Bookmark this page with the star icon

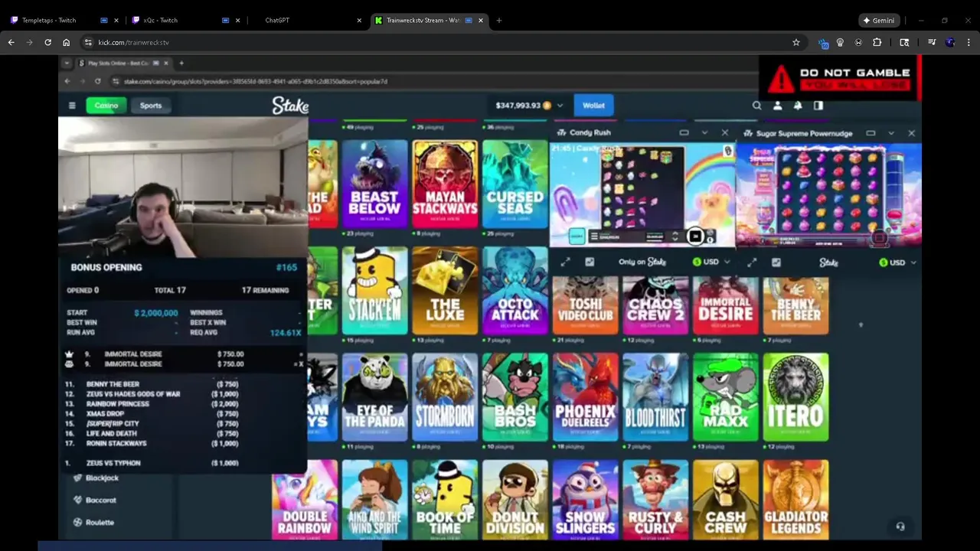coord(796,42)
